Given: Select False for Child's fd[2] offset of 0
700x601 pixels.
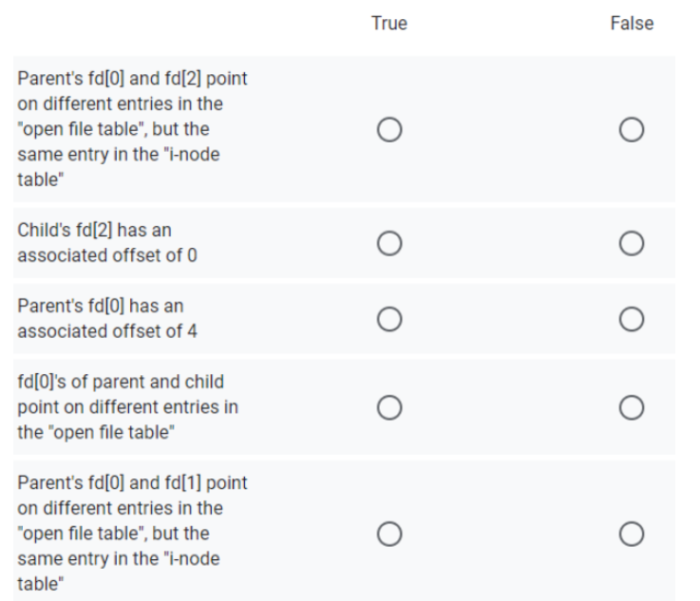Looking at the screenshot, I should [632, 245].
